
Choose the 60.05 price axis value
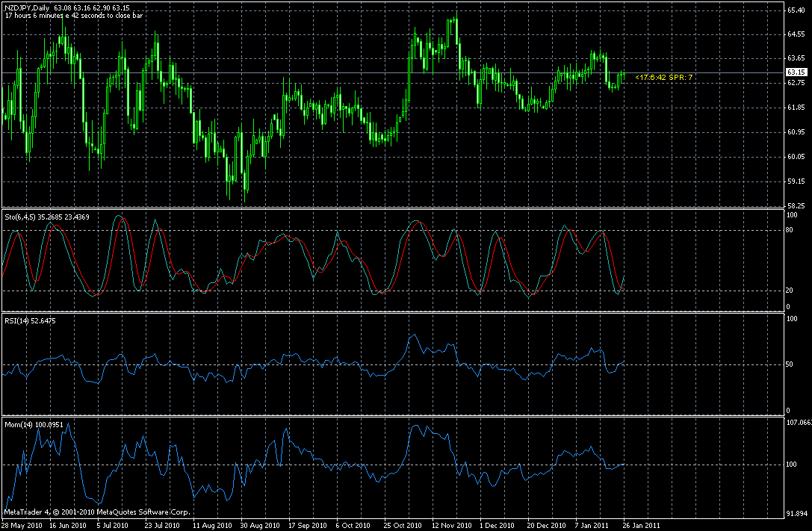[x=796, y=157]
